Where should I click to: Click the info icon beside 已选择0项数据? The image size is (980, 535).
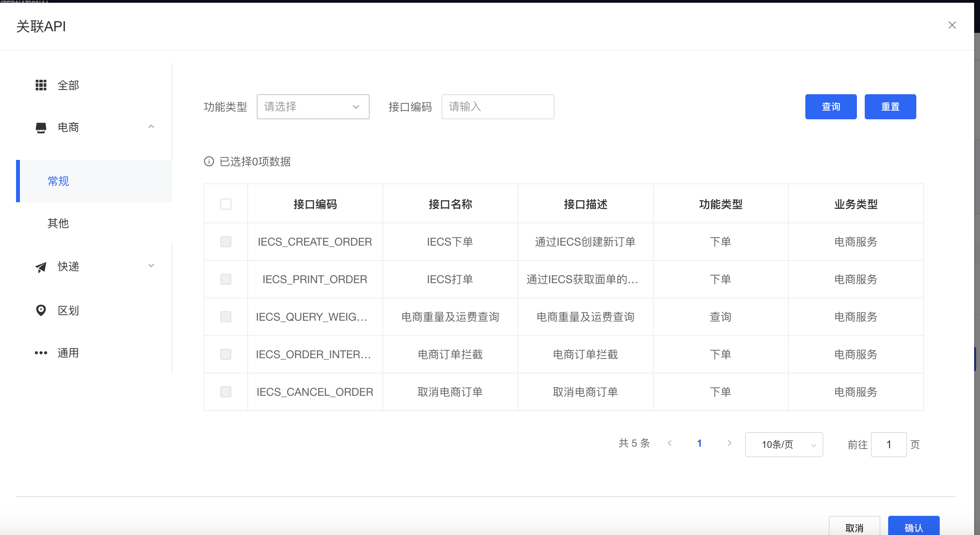pos(209,161)
